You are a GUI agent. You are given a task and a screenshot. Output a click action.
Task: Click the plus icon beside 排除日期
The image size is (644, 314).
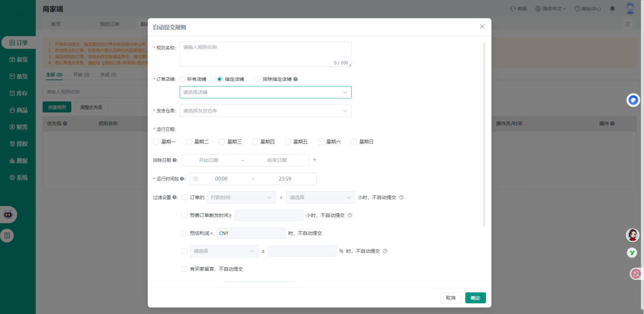pos(314,160)
